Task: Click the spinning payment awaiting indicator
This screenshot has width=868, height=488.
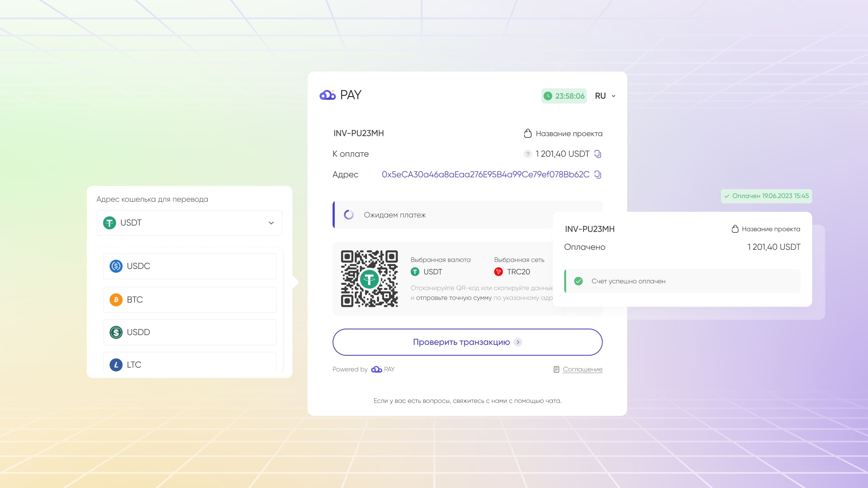Action: [x=349, y=215]
